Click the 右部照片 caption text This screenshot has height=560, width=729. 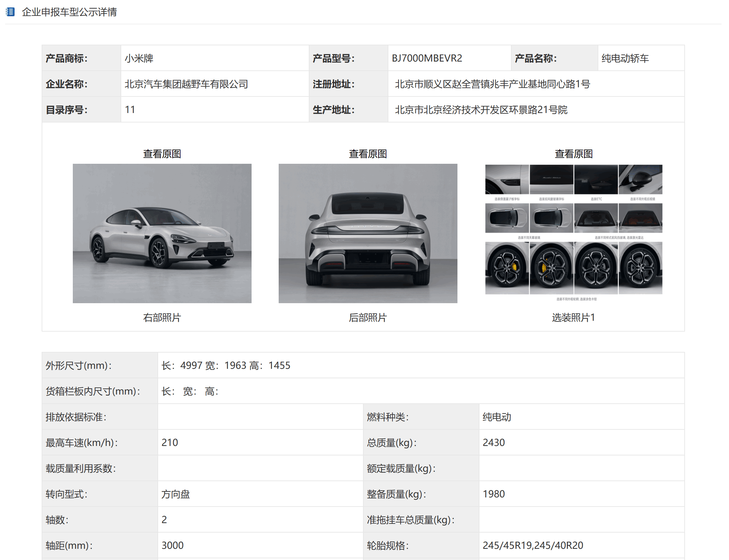click(x=162, y=317)
